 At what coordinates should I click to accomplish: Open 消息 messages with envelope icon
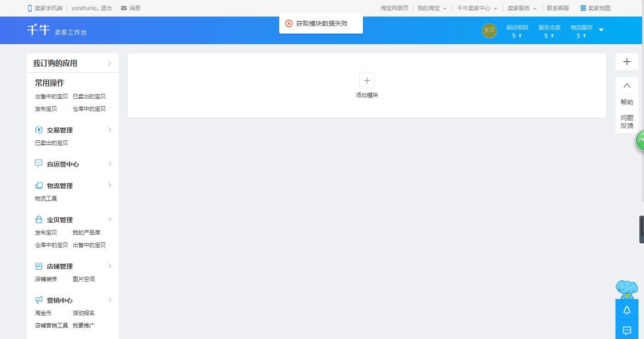point(131,8)
